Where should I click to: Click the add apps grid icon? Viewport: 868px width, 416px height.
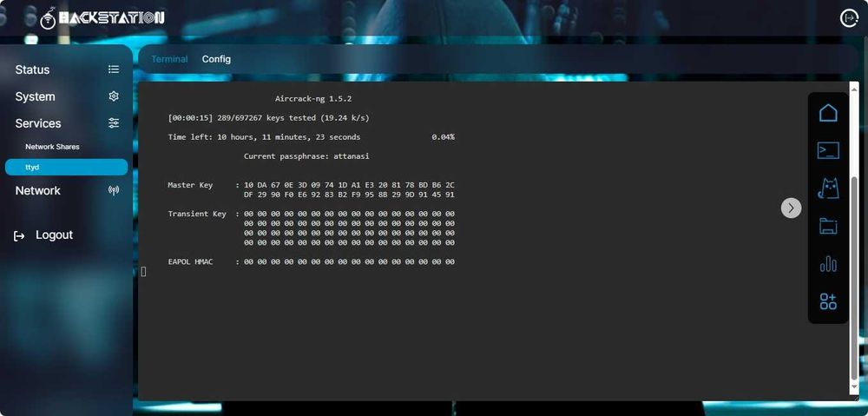[828, 301]
